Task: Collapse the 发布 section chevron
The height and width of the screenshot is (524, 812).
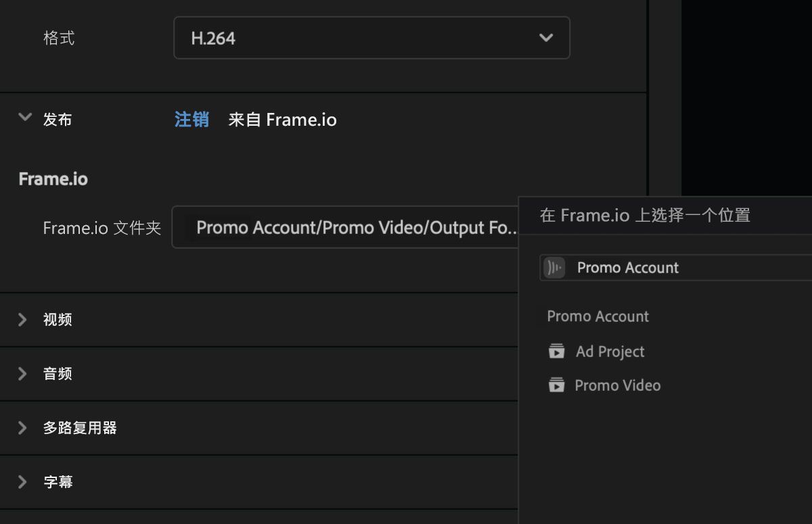Action: [x=25, y=118]
